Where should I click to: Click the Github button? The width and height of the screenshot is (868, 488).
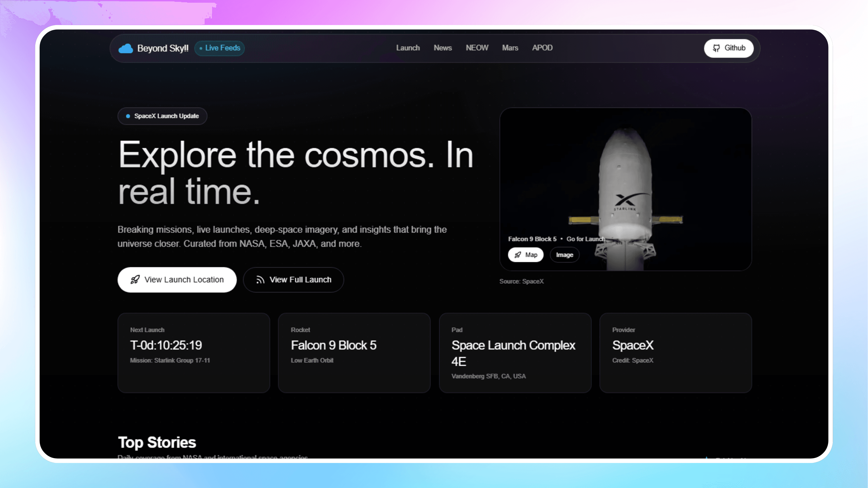click(729, 48)
